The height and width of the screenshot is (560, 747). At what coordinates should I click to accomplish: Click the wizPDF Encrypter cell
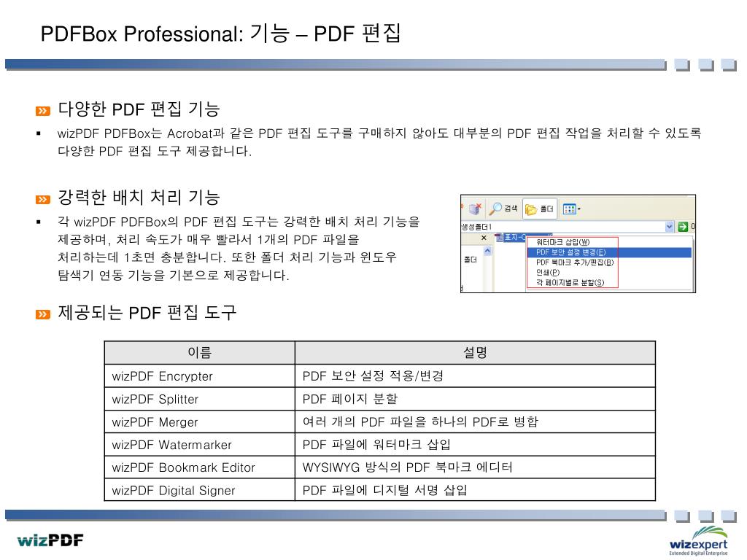pos(200,376)
